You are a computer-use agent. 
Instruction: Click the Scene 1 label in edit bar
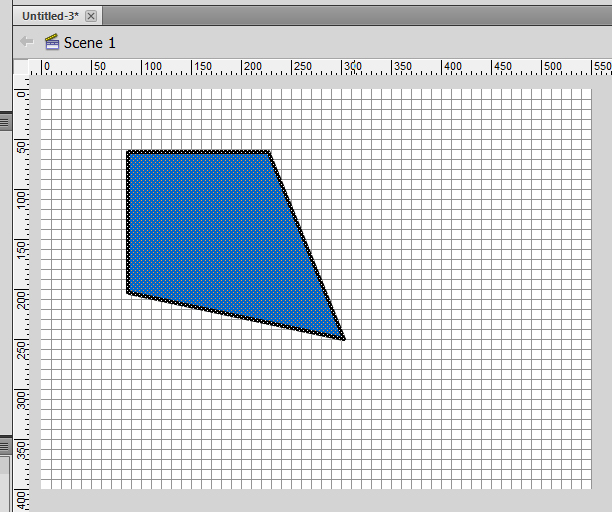(90, 42)
